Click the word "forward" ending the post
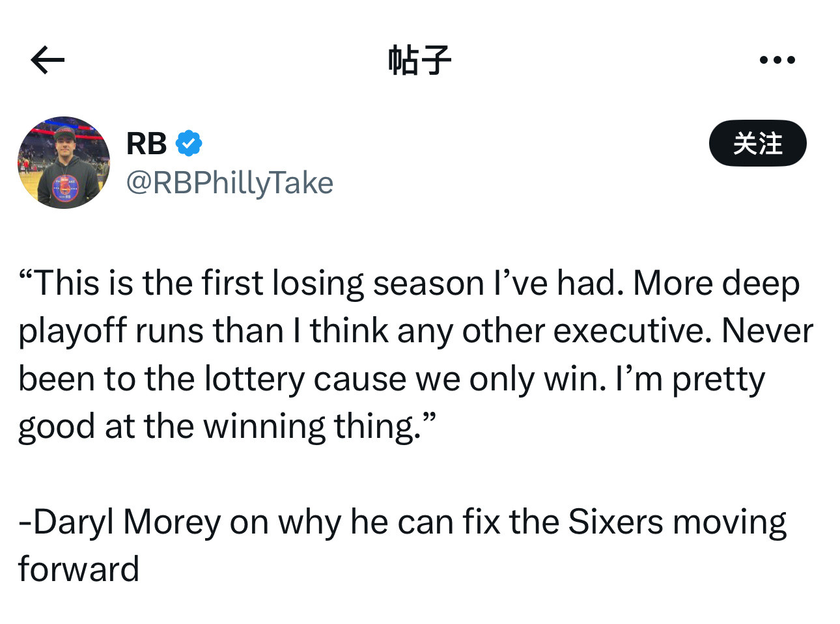 click(79, 569)
